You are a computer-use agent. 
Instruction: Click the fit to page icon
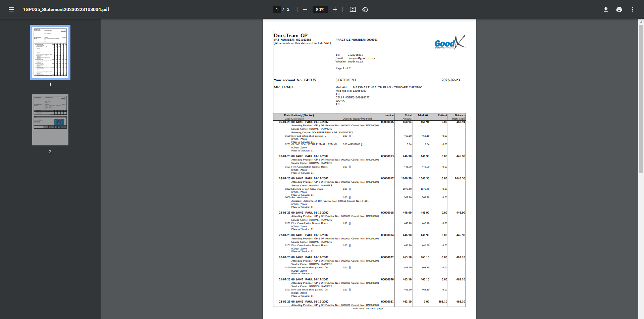[353, 9]
